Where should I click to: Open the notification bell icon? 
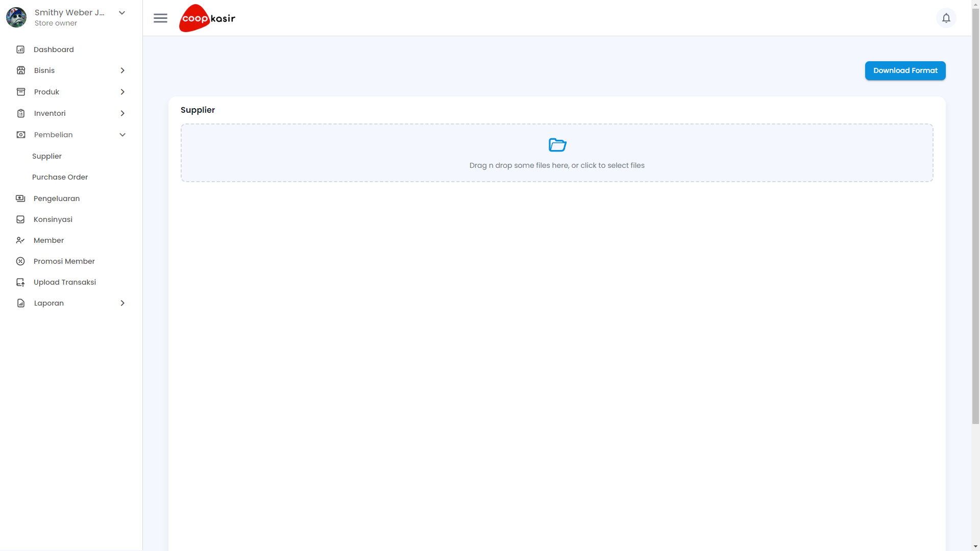[947, 18]
